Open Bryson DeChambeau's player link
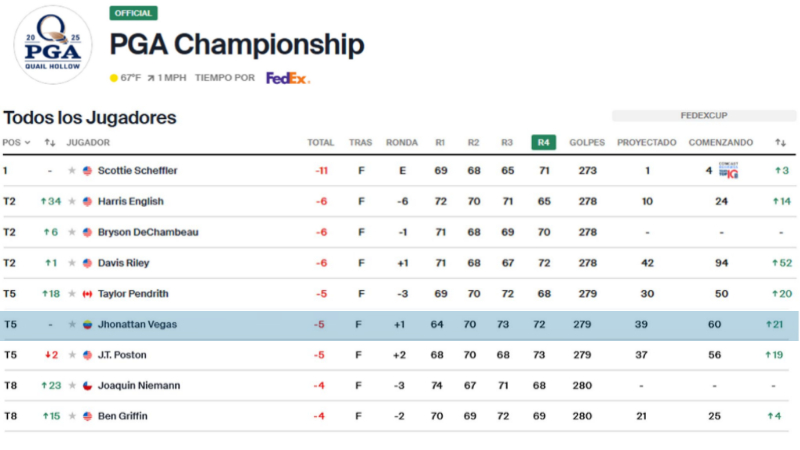800x450 pixels. 148,233
